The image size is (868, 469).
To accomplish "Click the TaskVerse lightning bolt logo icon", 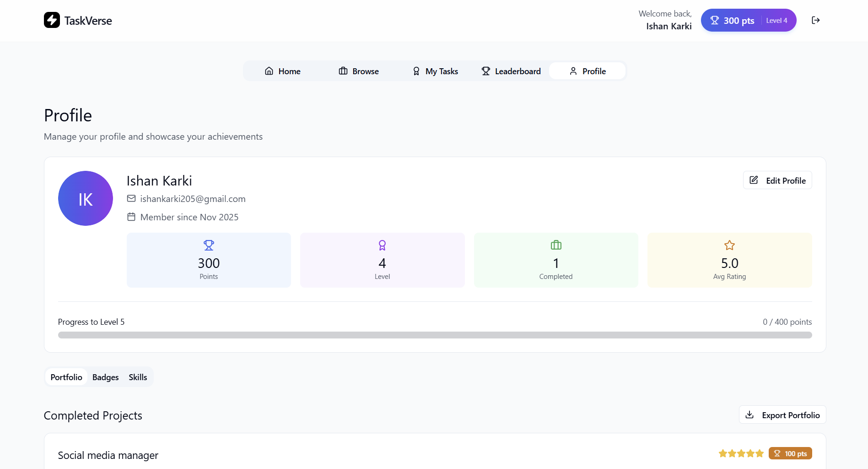I will point(52,20).
